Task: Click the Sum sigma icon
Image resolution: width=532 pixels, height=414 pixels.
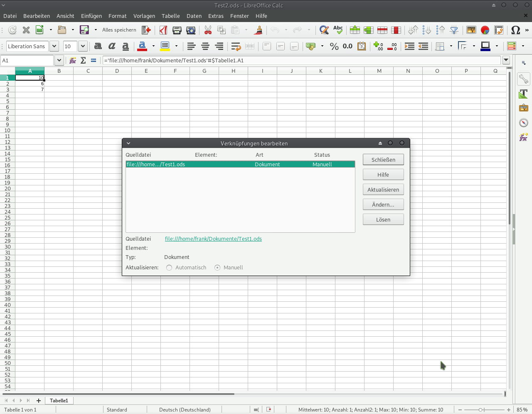Action: pos(83,60)
